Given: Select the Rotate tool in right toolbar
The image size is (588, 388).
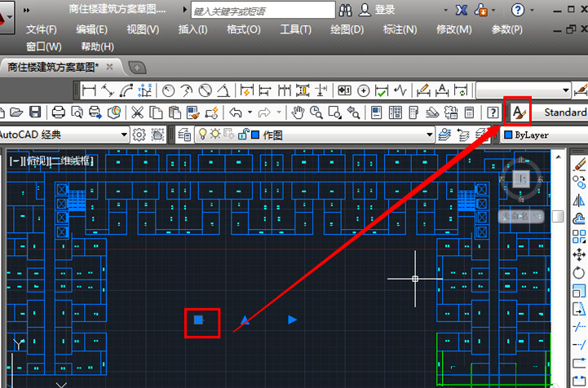Looking at the screenshot, I should [x=580, y=273].
